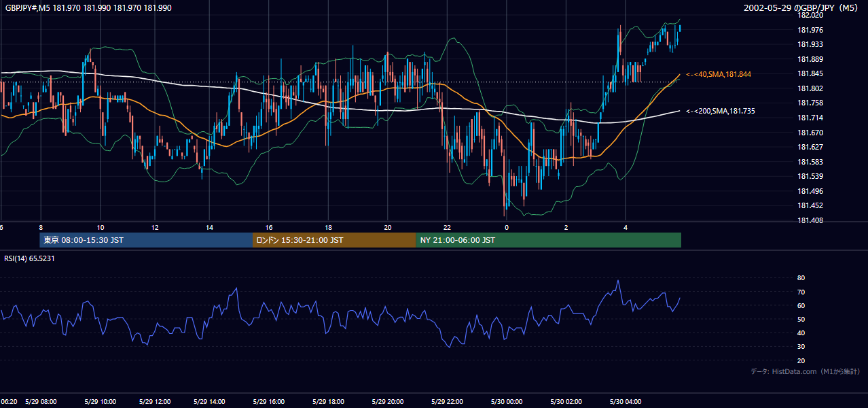Viewport: 868px width, 408px height.
Task: Select the 200 SMA 181.735 label
Action: [721, 111]
